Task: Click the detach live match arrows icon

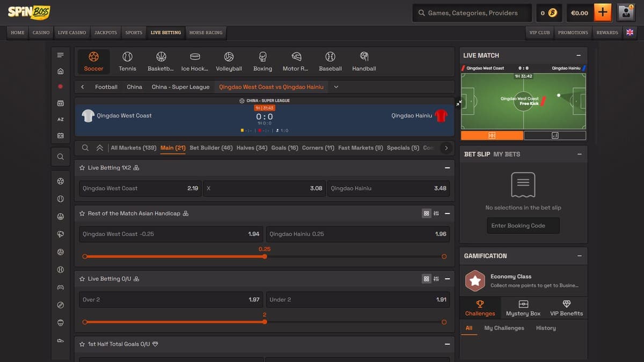Action: point(458,102)
